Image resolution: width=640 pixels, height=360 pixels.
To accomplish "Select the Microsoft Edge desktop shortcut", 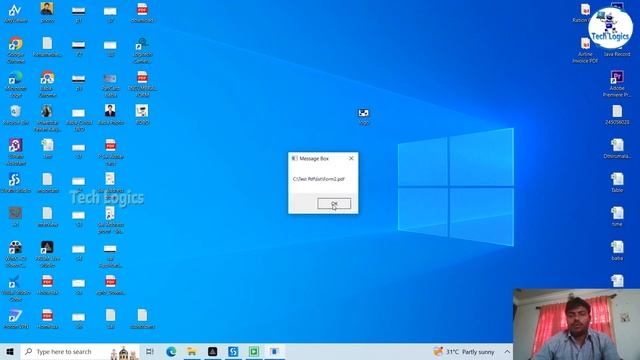I will pos(16,84).
